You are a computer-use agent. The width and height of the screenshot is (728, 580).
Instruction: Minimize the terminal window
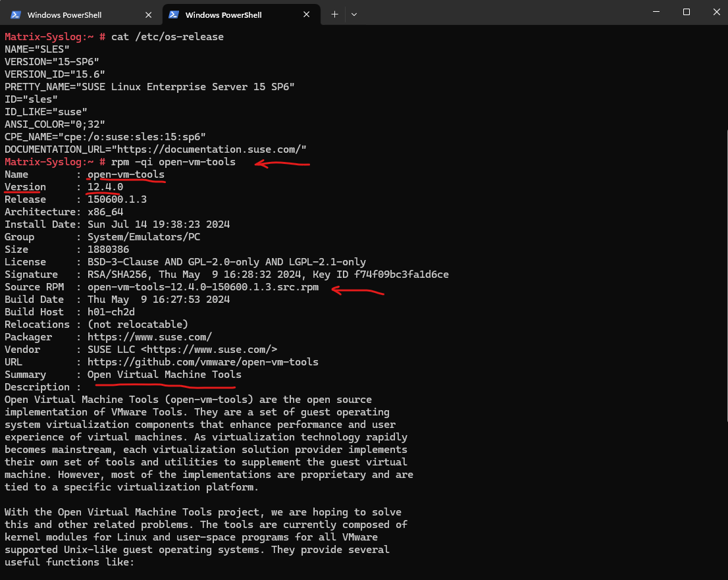(656, 12)
